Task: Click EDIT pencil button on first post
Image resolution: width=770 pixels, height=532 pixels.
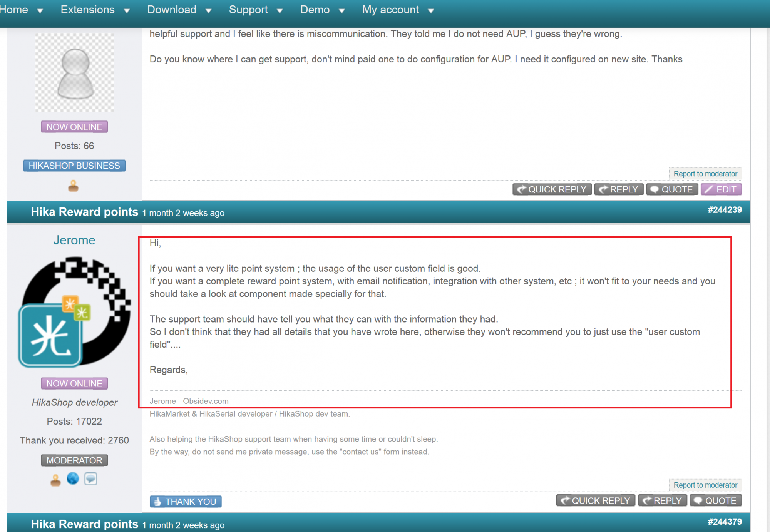Action: [x=721, y=189]
